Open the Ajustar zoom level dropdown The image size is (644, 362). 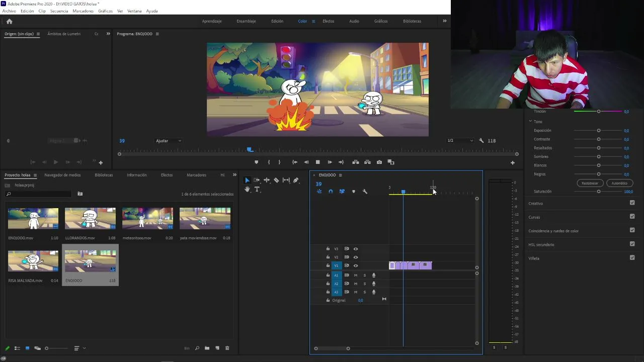pos(169,141)
